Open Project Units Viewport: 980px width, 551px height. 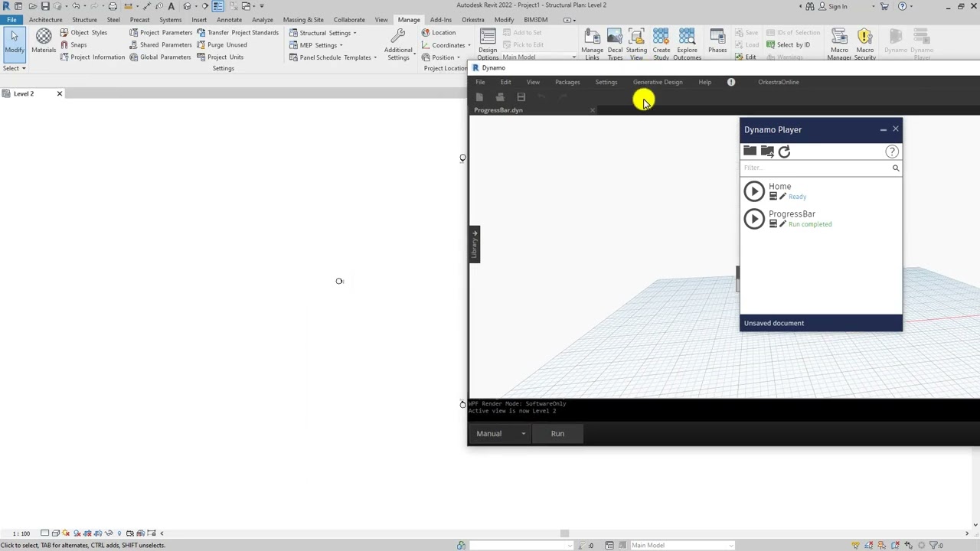click(x=220, y=57)
